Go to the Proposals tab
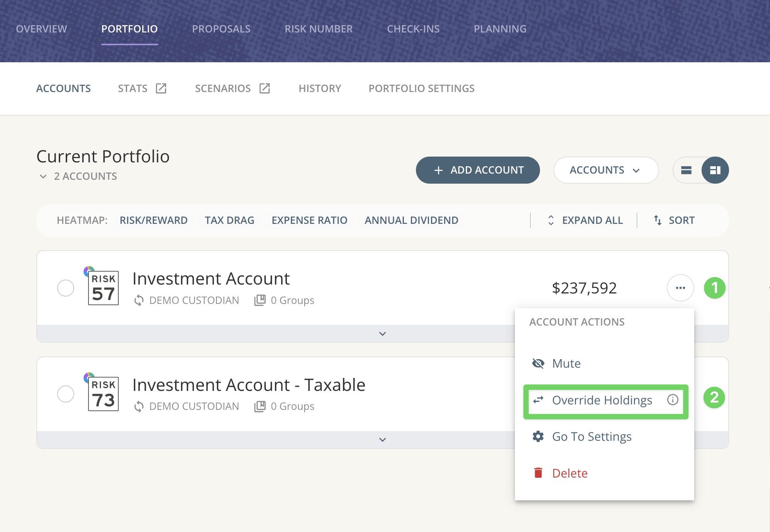The image size is (770, 532). (221, 29)
